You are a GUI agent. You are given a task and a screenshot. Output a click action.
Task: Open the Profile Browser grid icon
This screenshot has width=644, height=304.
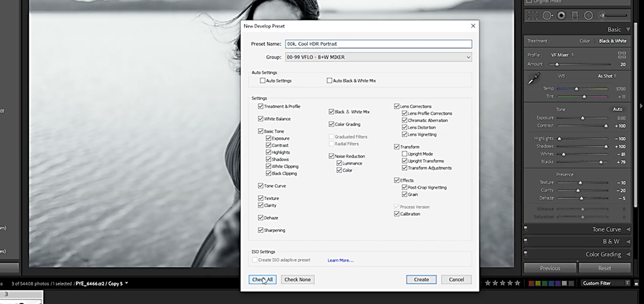click(622, 55)
